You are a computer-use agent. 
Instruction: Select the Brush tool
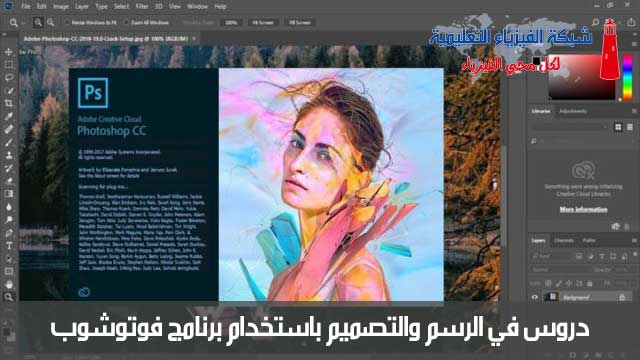point(9,142)
